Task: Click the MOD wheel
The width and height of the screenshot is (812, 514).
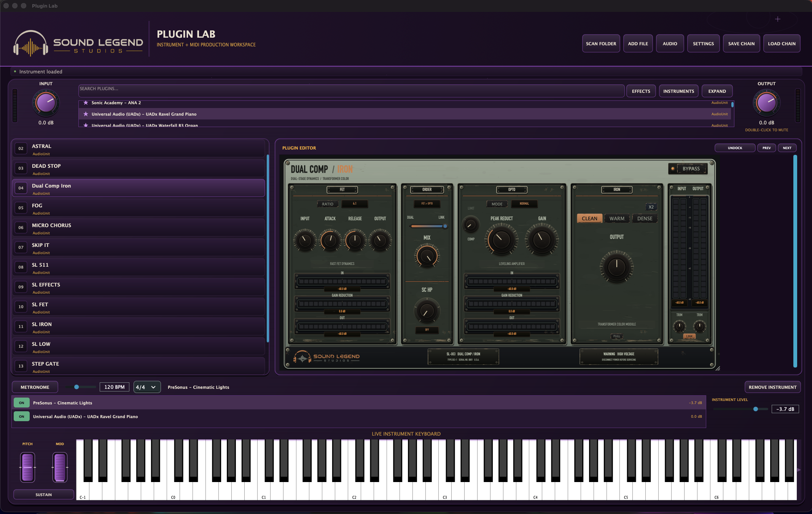Action: click(60, 467)
